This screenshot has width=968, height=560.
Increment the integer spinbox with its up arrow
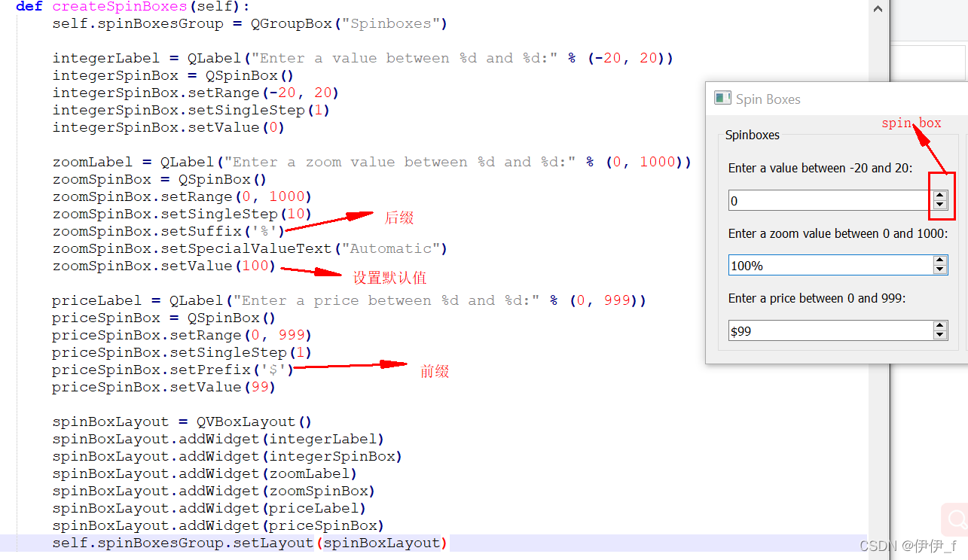(x=939, y=194)
